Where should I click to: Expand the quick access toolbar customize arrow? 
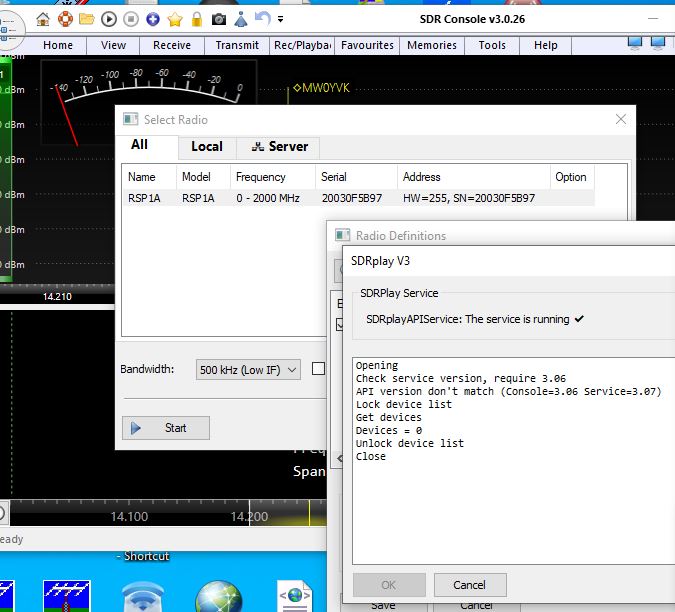coord(281,18)
